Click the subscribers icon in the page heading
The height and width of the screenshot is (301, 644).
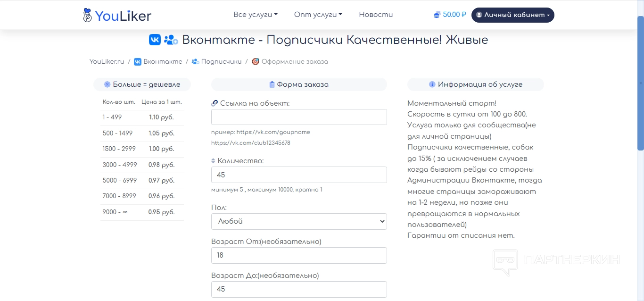[171, 40]
